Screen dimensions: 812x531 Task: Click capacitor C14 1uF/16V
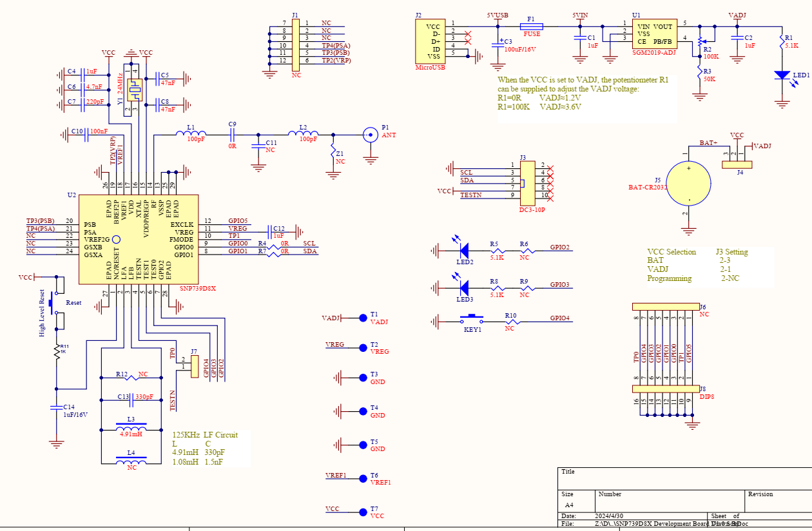56,408
